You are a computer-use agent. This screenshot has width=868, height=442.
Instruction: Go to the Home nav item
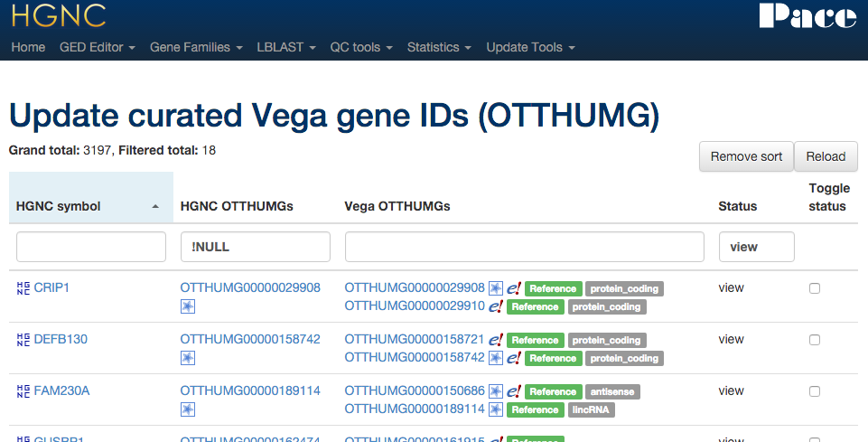(28, 47)
